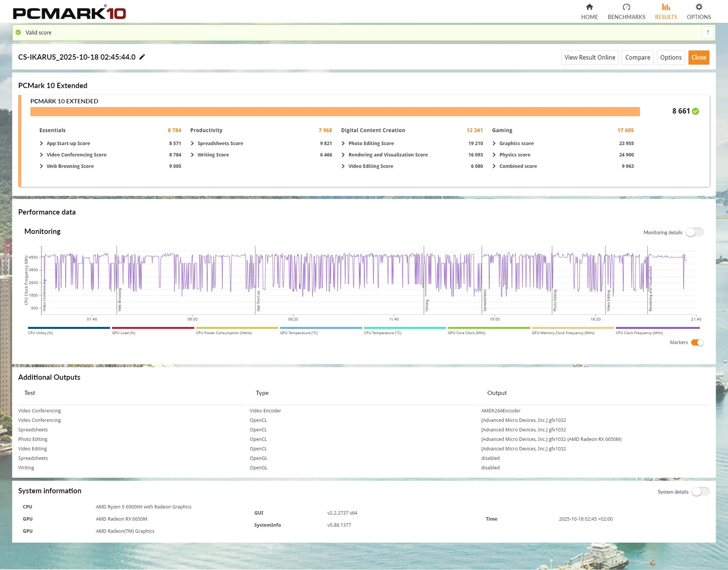The height and width of the screenshot is (570, 728).
Task: Click the Web Browsing marker on chart
Action: click(x=119, y=300)
